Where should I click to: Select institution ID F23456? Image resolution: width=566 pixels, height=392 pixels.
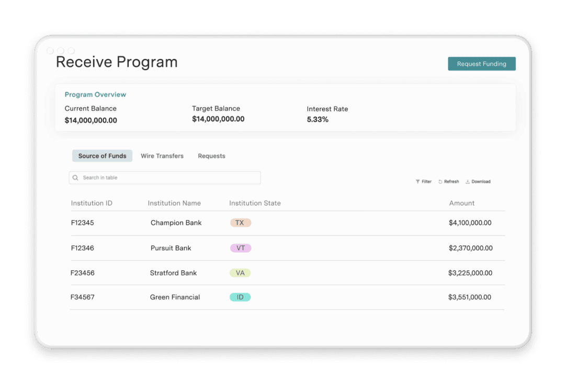(82, 273)
